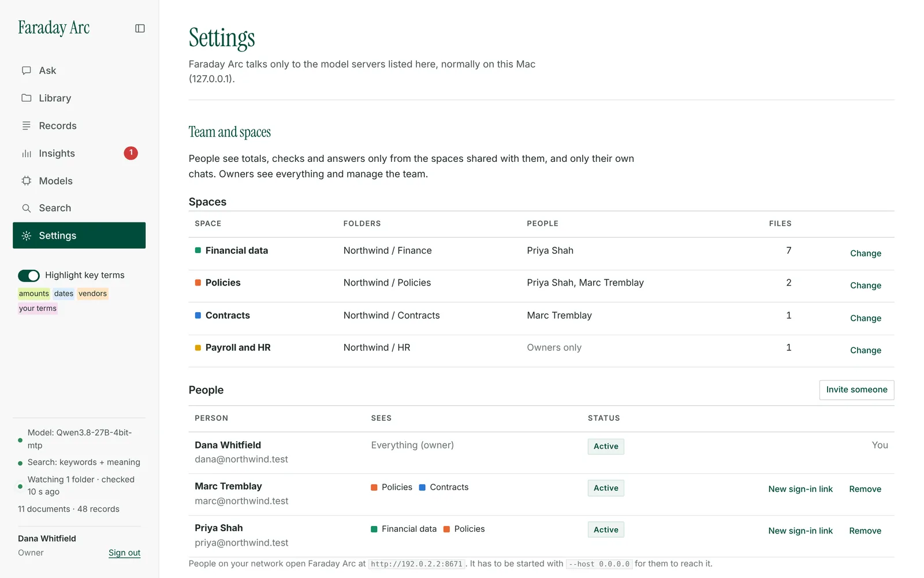The height and width of the screenshot is (578, 924).
Task: Click the green Financial data space swatch
Action: 198,250
